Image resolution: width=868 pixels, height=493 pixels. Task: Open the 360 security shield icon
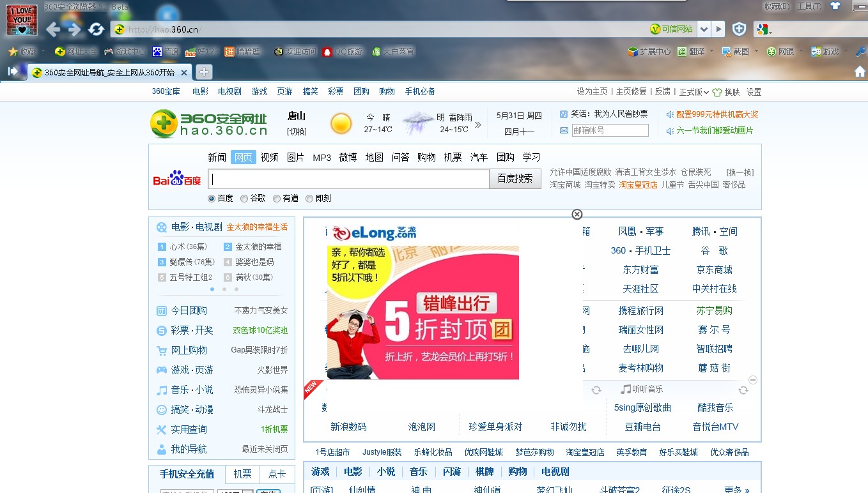[x=739, y=29]
